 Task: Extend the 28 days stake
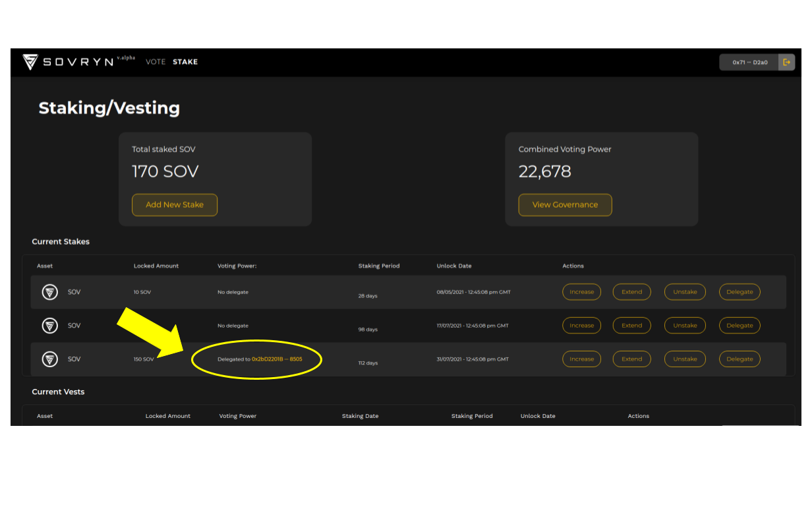point(631,292)
